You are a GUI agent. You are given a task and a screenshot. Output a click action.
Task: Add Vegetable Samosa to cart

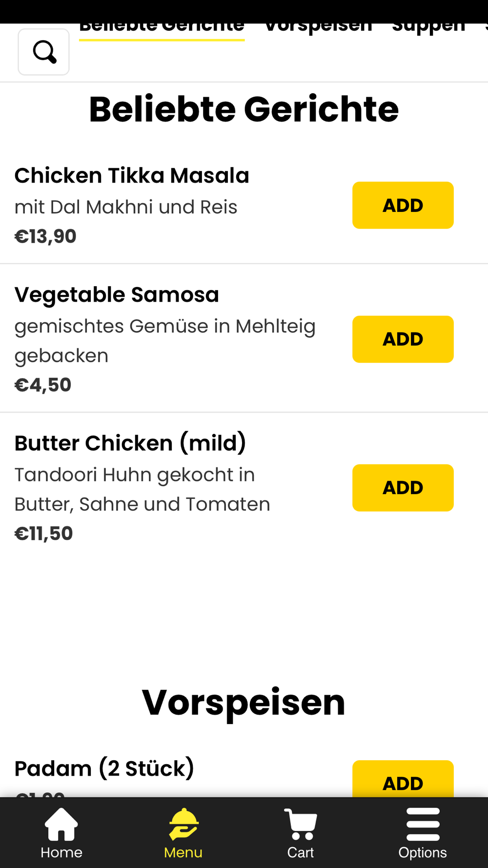403,339
